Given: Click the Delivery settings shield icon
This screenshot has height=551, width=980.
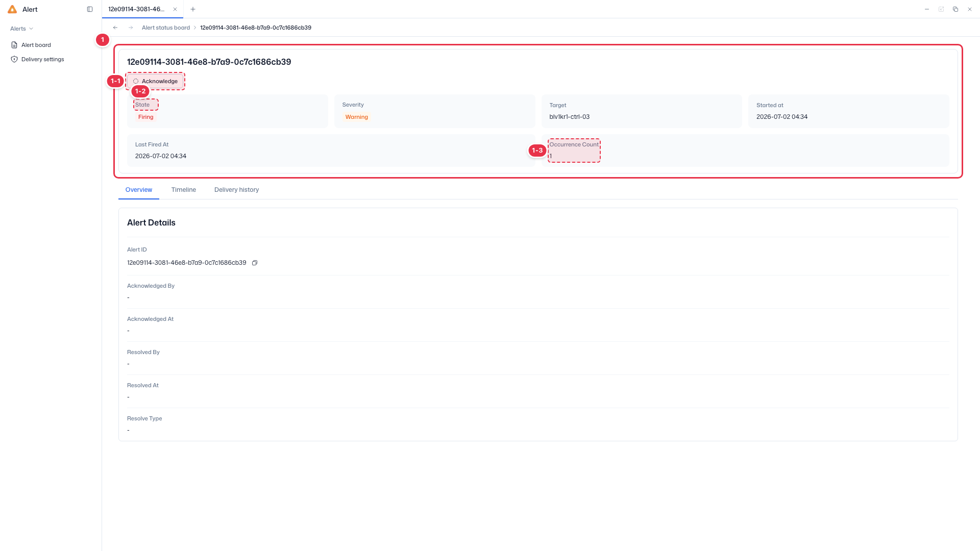Looking at the screenshot, I should click(14, 59).
